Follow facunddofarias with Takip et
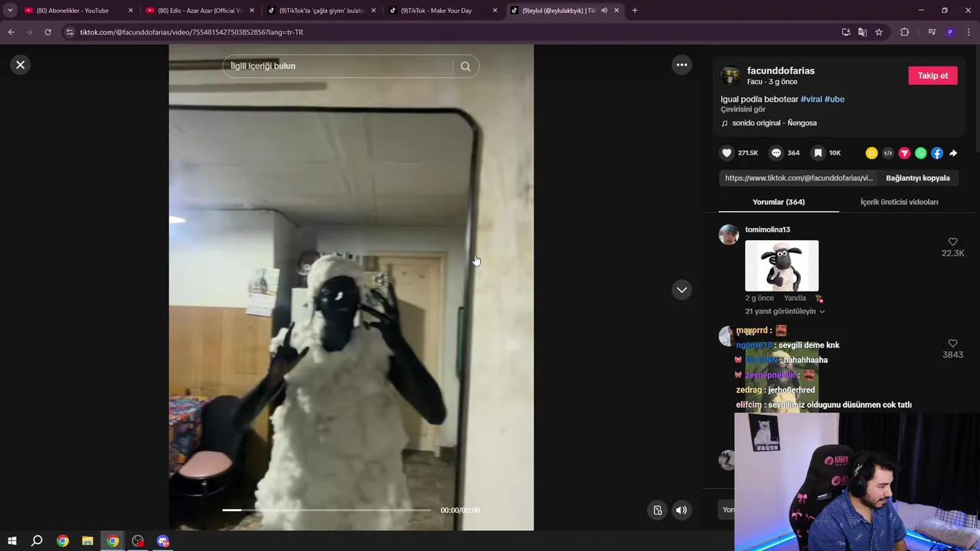Screen dimensions: 980x551 coord(933,76)
